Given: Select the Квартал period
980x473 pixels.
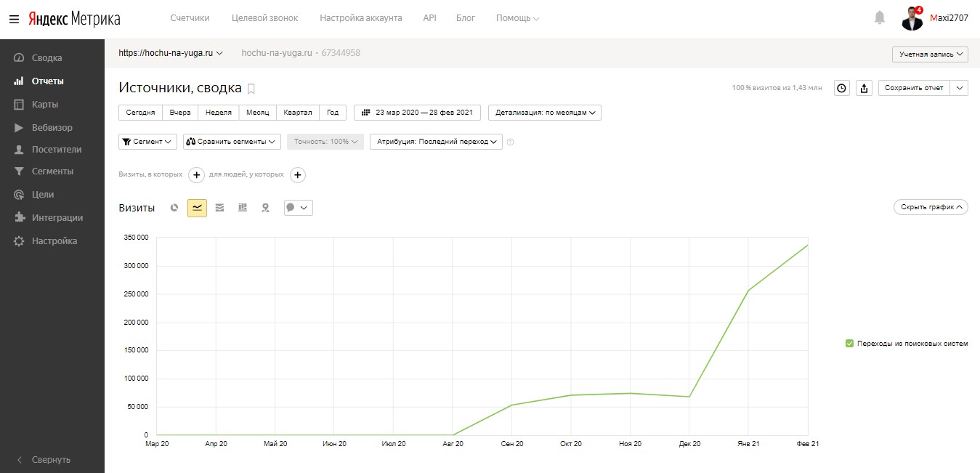Looking at the screenshot, I should pos(298,113).
